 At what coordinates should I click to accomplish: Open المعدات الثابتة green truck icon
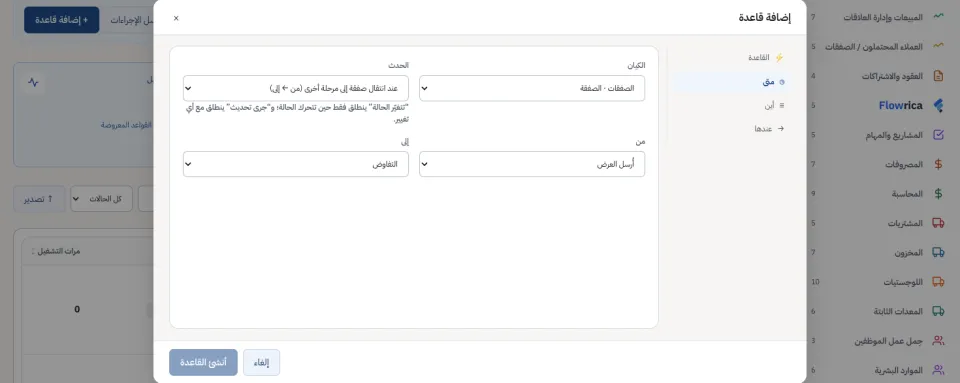tap(938, 311)
